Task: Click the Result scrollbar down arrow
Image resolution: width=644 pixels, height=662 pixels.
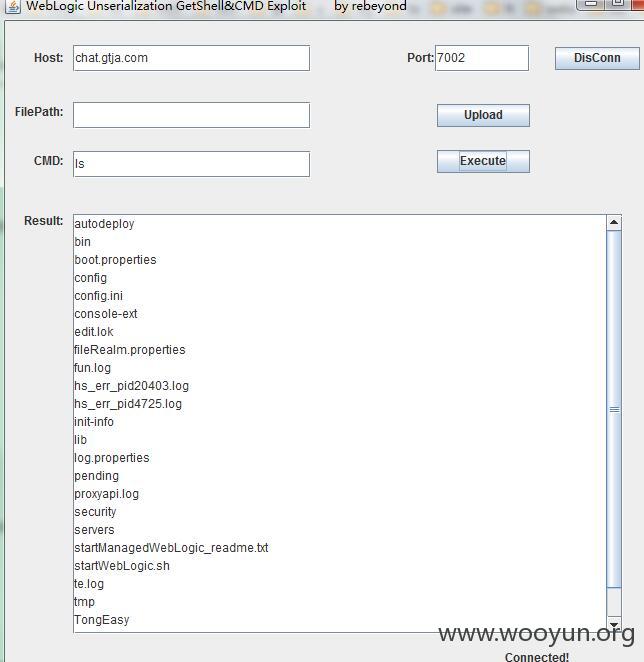Action: (614, 624)
